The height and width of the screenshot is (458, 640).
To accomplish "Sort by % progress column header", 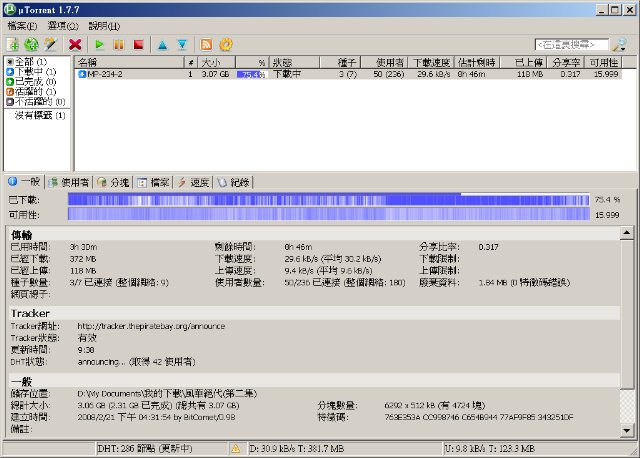I will point(252,62).
